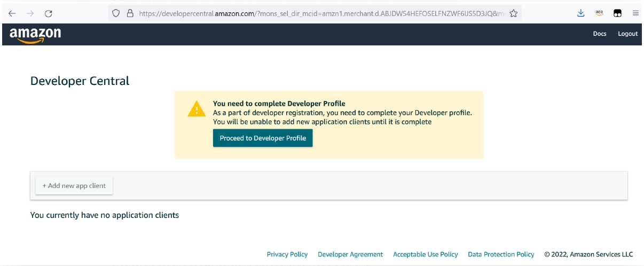Click the Amazon logo in the header
Viewport: 644px width, 266px height.
(x=35, y=35)
